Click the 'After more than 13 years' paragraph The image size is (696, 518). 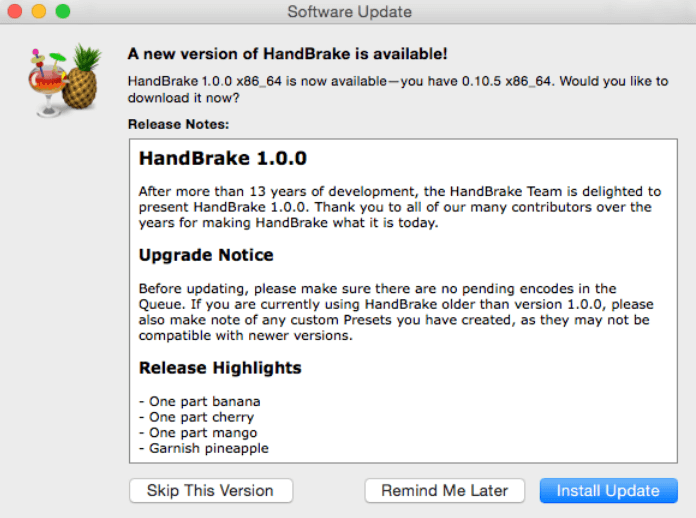(x=400, y=207)
